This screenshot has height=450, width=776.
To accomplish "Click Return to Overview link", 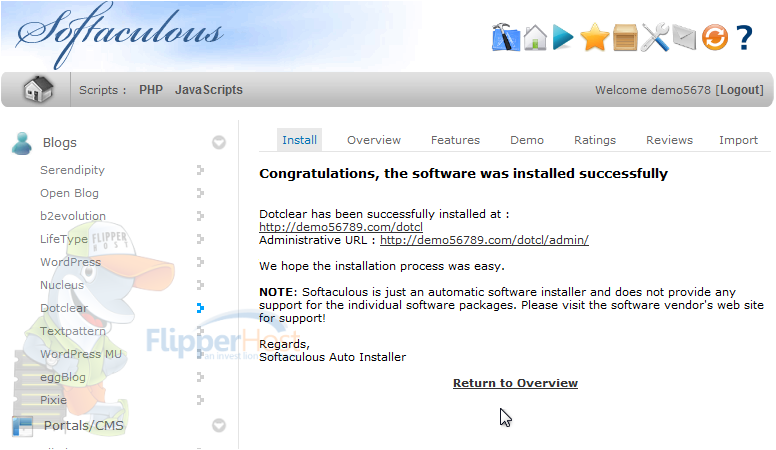I will (x=515, y=383).
